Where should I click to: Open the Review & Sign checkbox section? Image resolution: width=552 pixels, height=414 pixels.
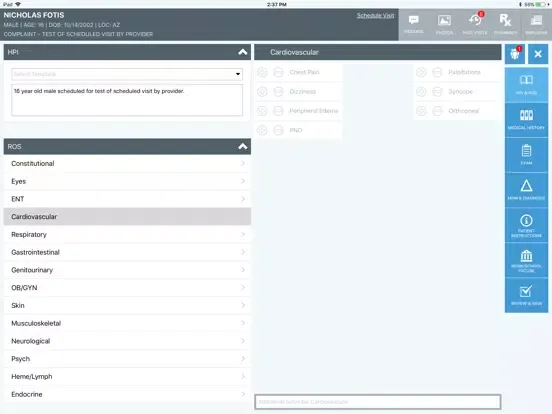click(x=526, y=295)
